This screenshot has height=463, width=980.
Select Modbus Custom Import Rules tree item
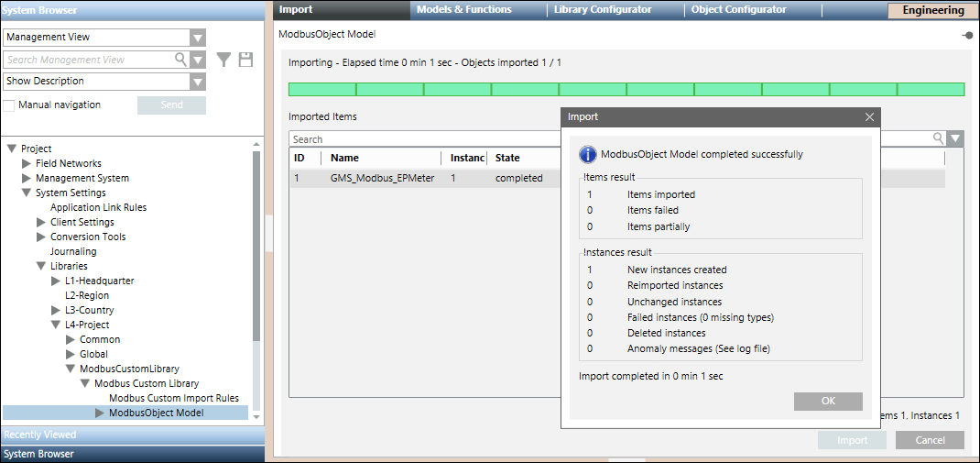[173, 398]
